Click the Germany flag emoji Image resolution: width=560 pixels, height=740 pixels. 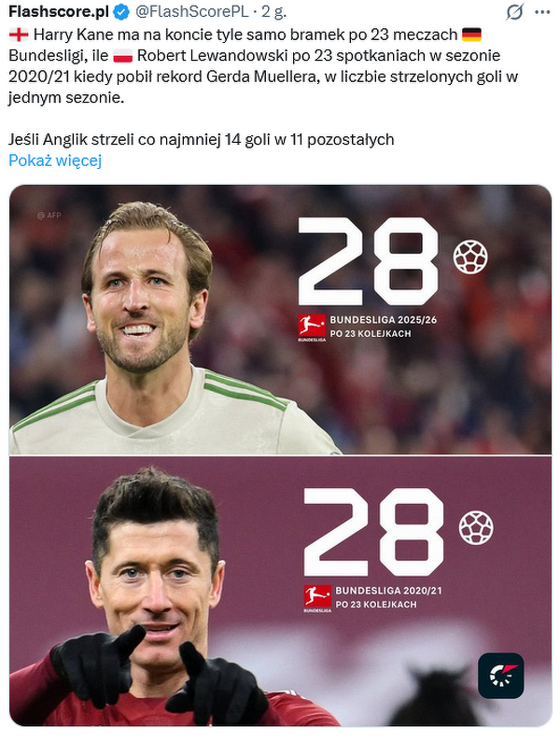pos(471,35)
